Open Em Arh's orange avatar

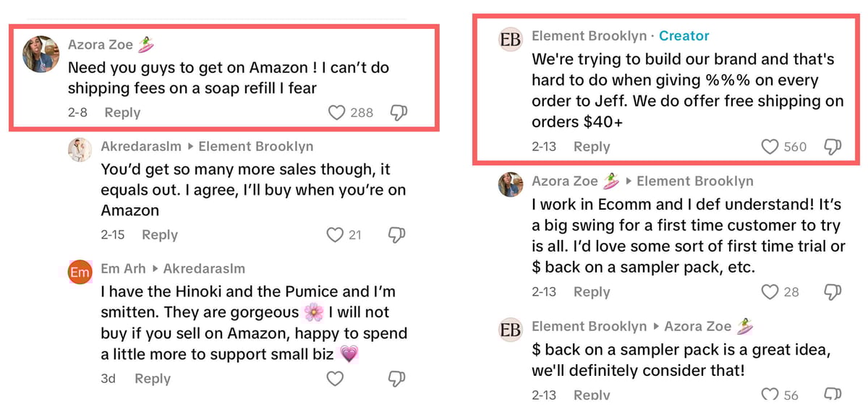[x=80, y=272]
